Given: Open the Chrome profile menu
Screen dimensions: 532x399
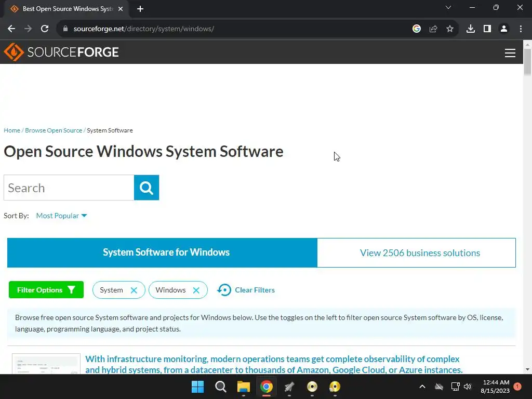Looking at the screenshot, I should point(504,29).
